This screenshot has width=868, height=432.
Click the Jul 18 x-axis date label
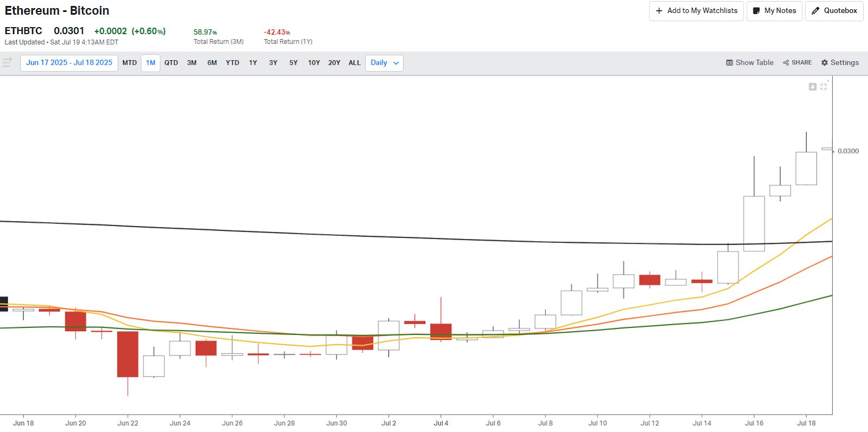click(806, 423)
